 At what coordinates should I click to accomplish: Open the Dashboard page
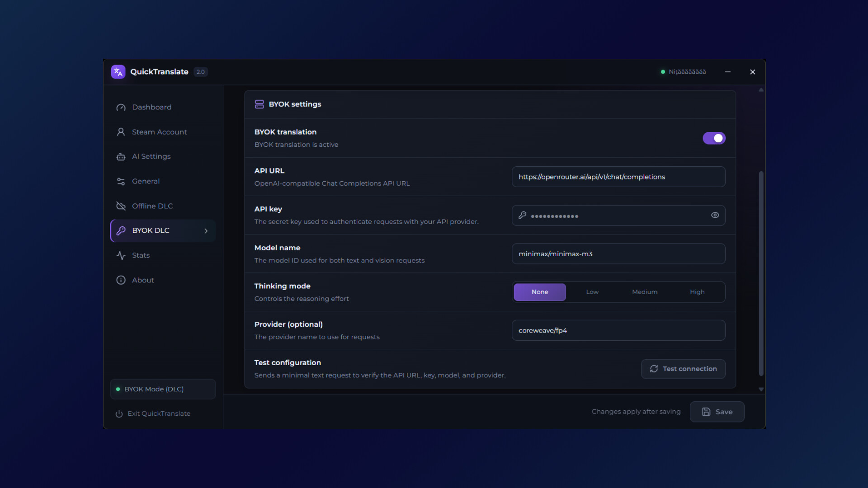[x=163, y=108]
